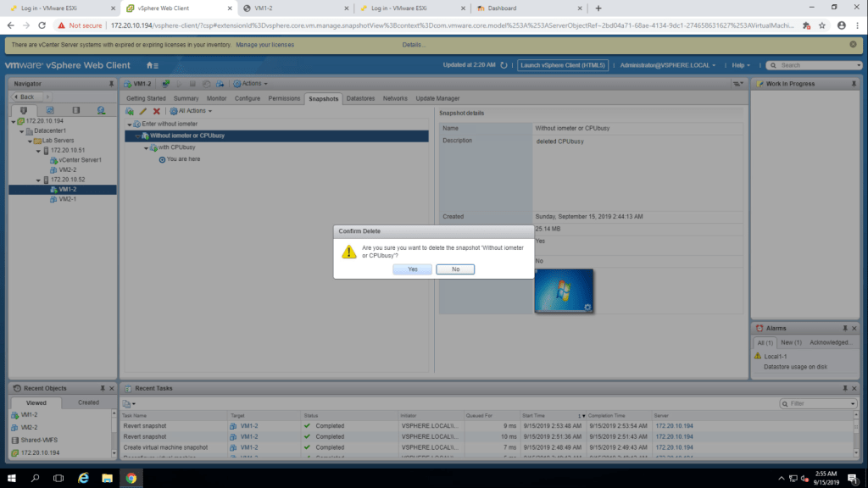
Task: Click the Recent Tasks Filter field
Action: (x=820, y=403)
